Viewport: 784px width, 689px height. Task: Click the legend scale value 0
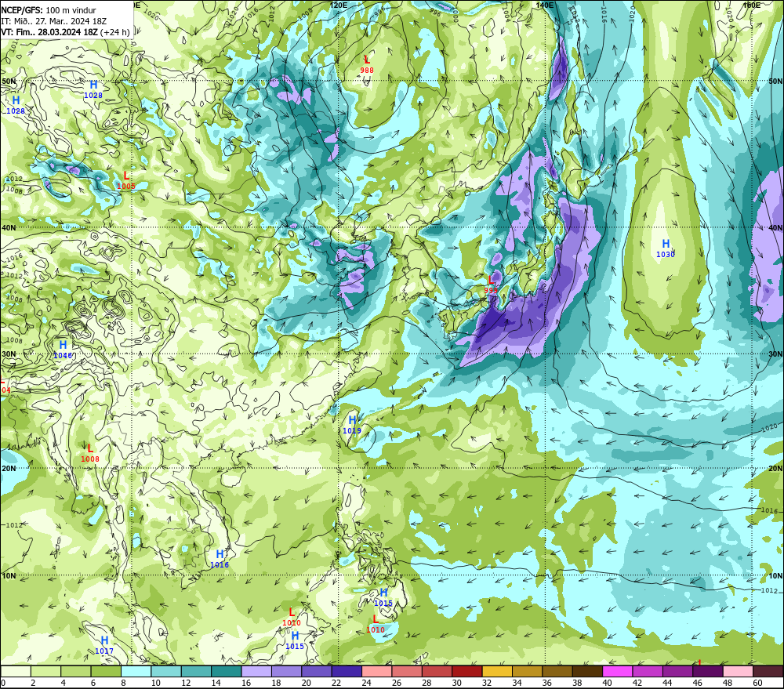point(3,683)
